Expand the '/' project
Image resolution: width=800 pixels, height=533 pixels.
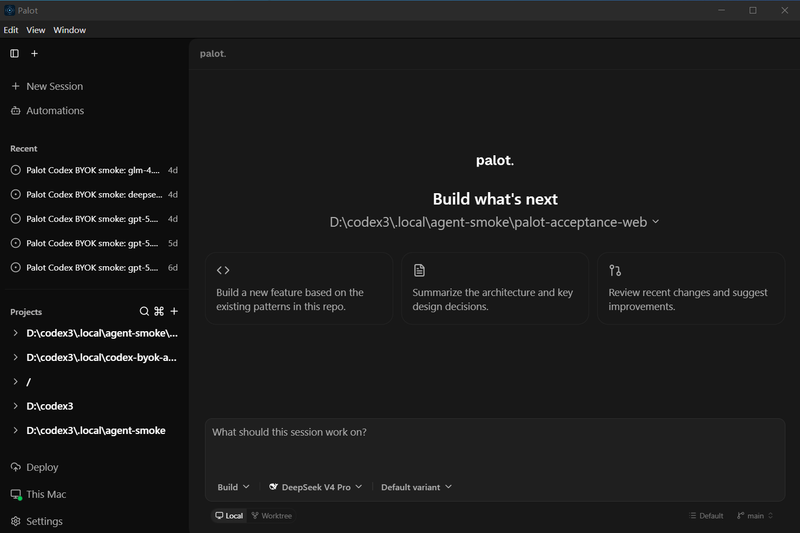pos(15,382)
